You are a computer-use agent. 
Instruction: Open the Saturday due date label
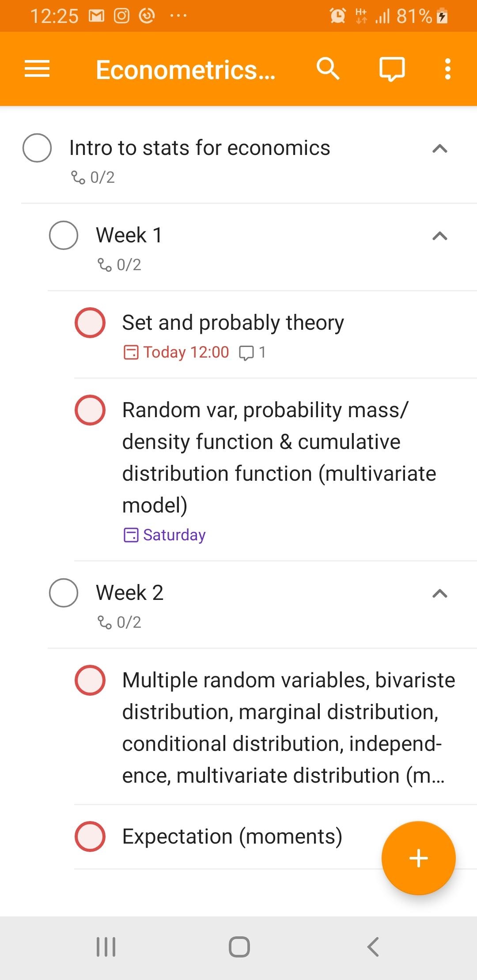tap(164, 535)
